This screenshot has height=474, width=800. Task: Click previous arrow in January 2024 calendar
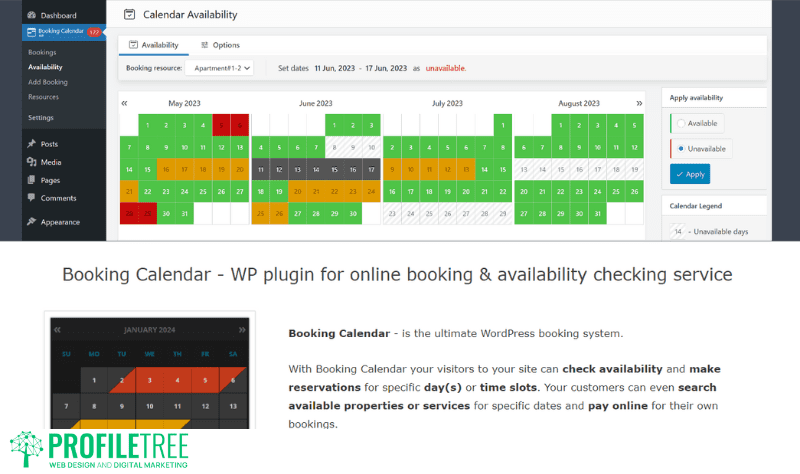click(x=57, y=330)
